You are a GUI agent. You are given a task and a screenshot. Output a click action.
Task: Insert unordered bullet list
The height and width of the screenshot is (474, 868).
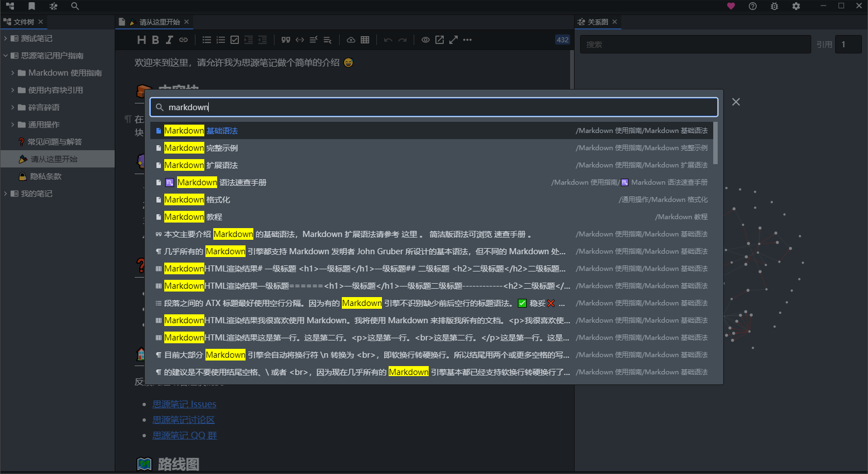[207, 39]
